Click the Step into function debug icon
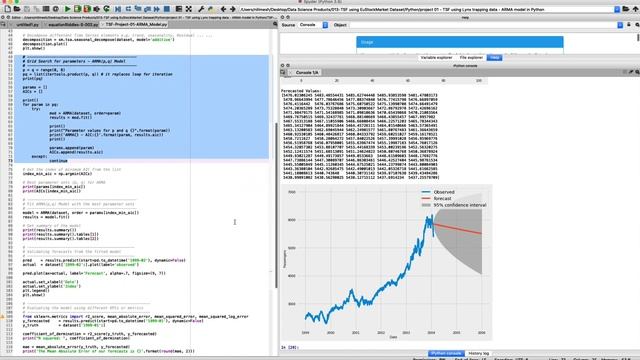This screenshot has width=640, height=360. (138, 9)
